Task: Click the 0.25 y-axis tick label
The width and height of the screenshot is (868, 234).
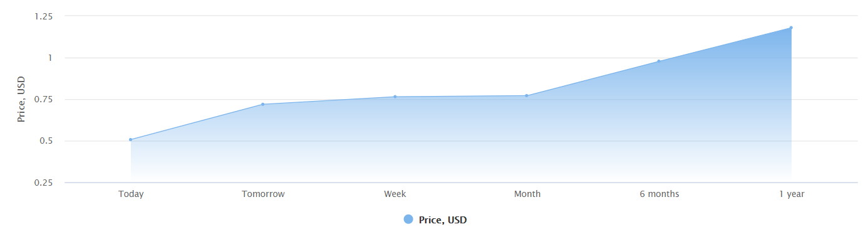Action: click(43, 183)
